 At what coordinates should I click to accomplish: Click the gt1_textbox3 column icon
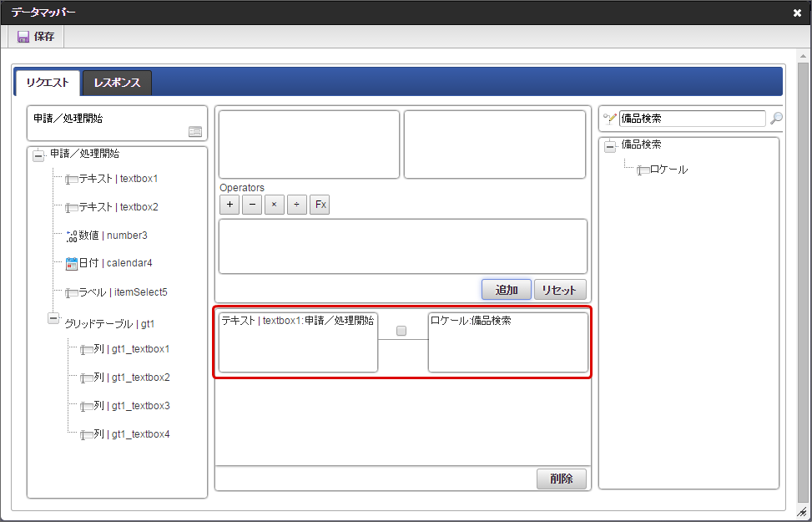(87, 407)
